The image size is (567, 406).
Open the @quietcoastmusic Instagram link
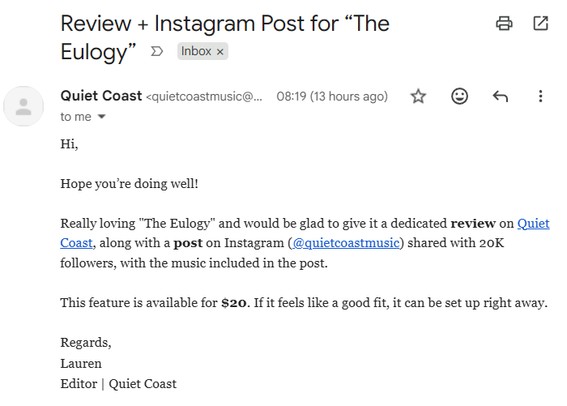346,243
